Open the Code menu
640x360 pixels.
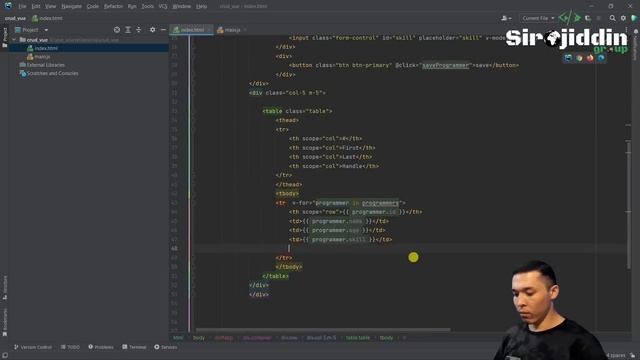click(93, 7)
